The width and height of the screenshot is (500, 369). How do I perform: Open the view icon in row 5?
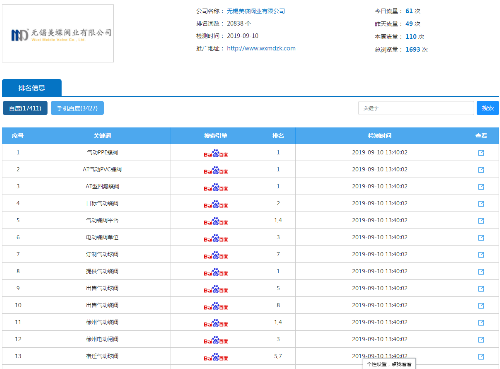pyautogui.click(x=481, y=221)
